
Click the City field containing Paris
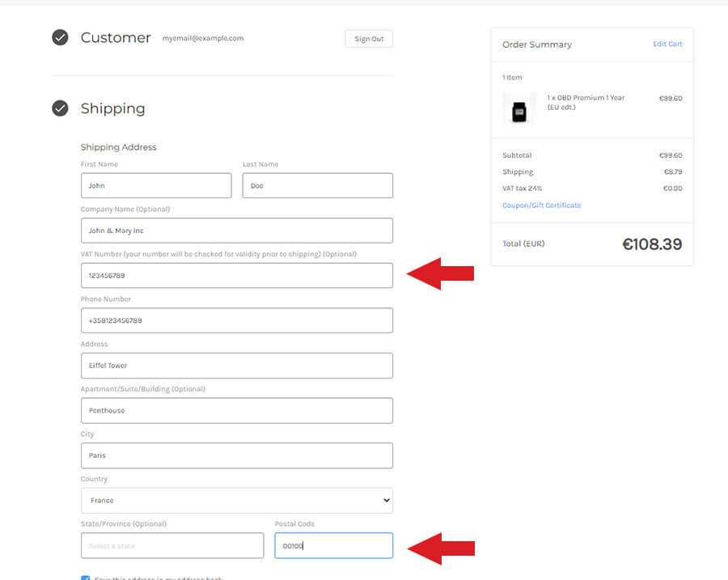(x=237, y=455)
